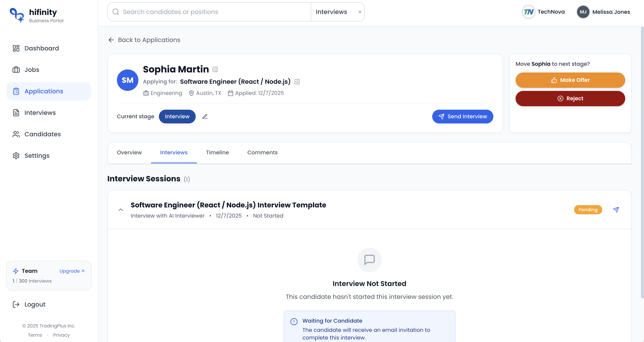Resend invite via the paper plane icon near Pending
Screen dimensions: 644x342
tap(616, 210)
